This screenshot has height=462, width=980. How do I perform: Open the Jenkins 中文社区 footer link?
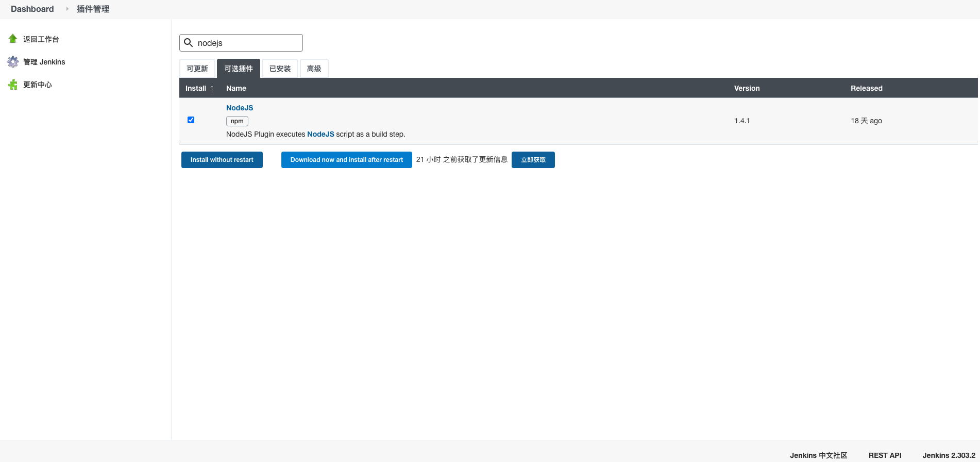pos(819,455)
